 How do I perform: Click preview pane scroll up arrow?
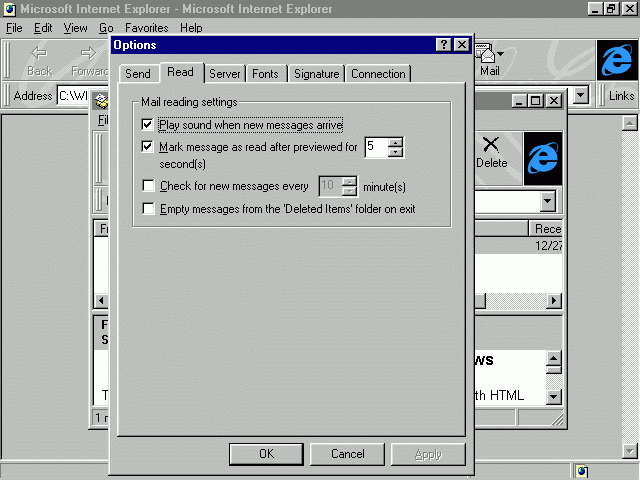pos(553,358)
